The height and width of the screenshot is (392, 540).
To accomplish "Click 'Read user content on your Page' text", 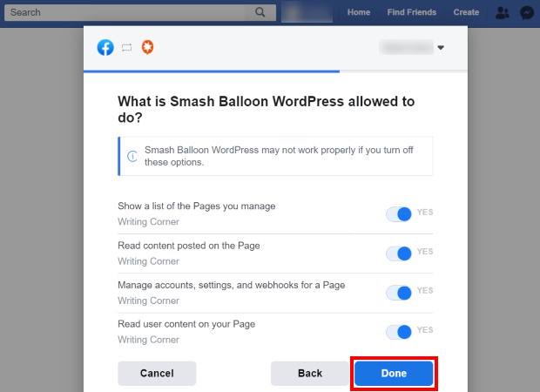I will tap(186, 324).
